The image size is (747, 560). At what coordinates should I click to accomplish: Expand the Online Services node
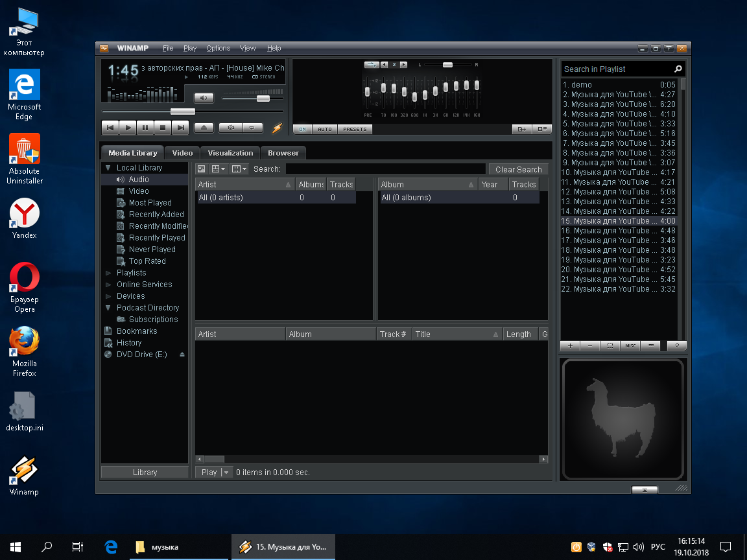pyautogui.click(x=108, y=285)
